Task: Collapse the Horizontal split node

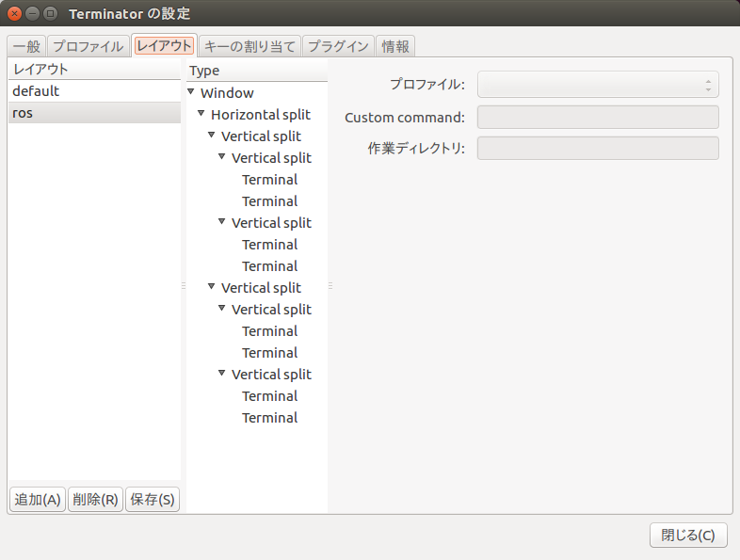Action: pos(201,113)
